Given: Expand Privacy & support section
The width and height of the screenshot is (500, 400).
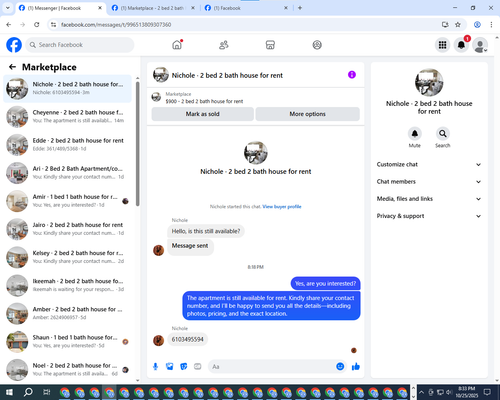Looking at the screenshot, I should pos(429,216).
